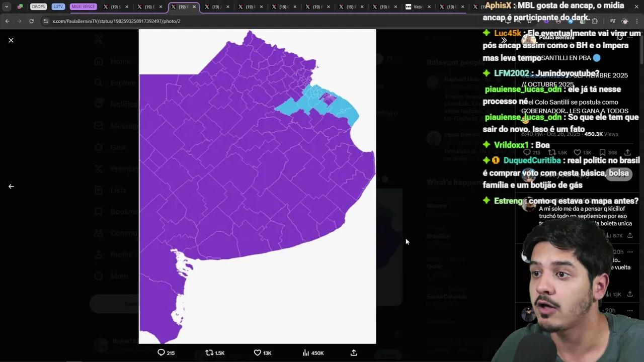Expand the DROPS tab group

38,7
